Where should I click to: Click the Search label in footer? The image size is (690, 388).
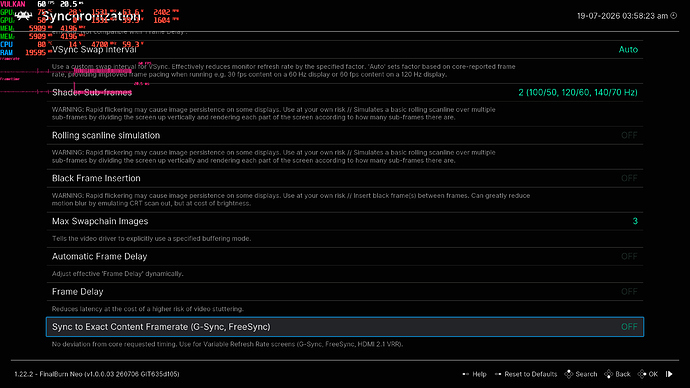tap(586, 374)
